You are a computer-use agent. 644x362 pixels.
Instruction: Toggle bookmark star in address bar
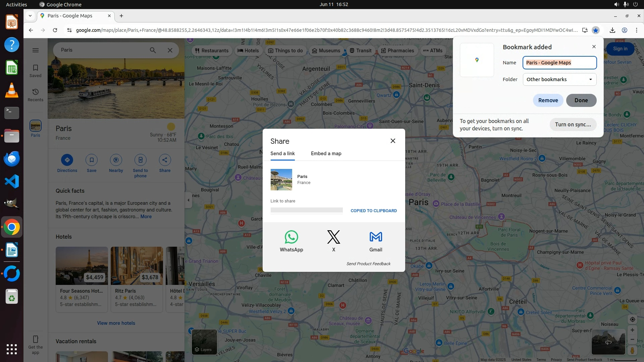pos(596,30)
